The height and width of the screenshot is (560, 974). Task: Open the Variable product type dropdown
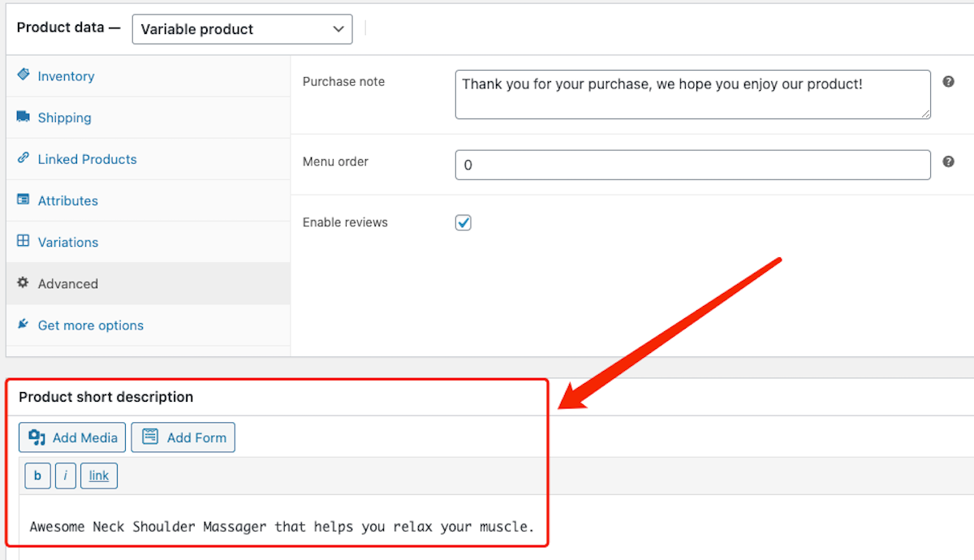tap(242, 29)
